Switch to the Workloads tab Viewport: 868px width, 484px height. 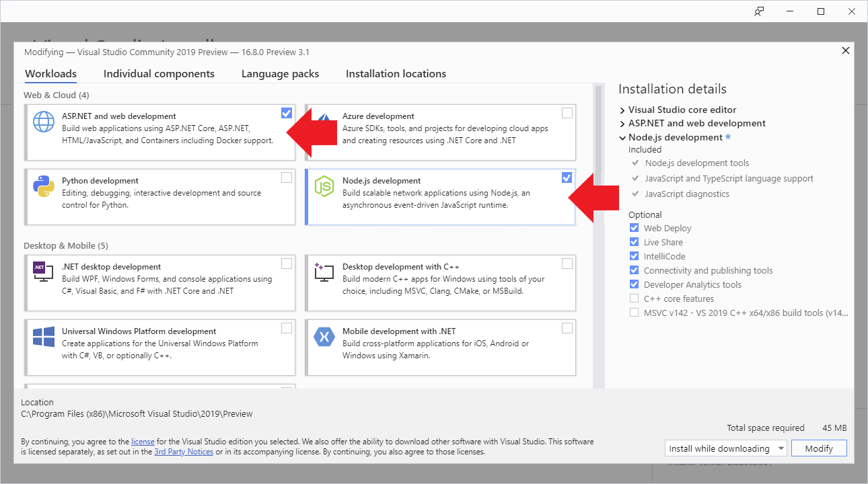point(50,74)
